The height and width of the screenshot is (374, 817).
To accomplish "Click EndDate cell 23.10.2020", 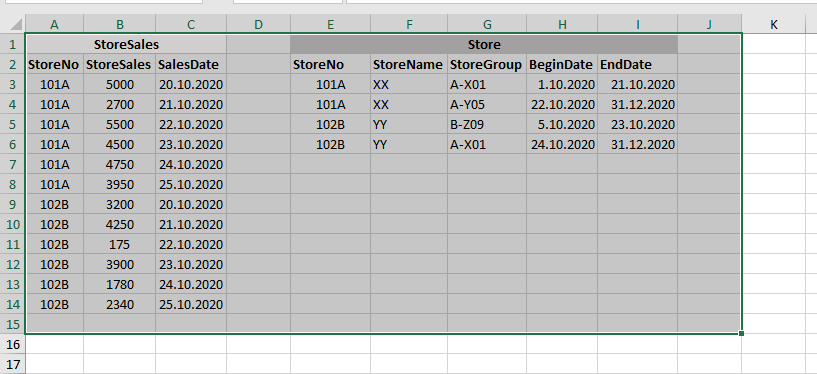I will click(638, 124).
